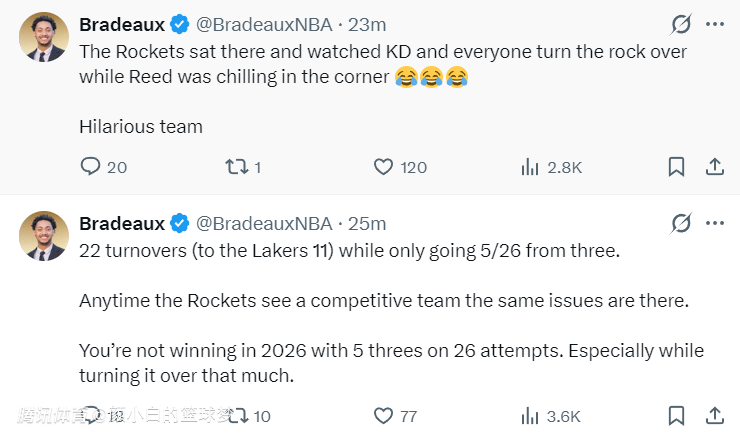The image size is (740, 439).
Task: Bookmark the 'Hilarious team' tweet
Action: click(677, 167)
